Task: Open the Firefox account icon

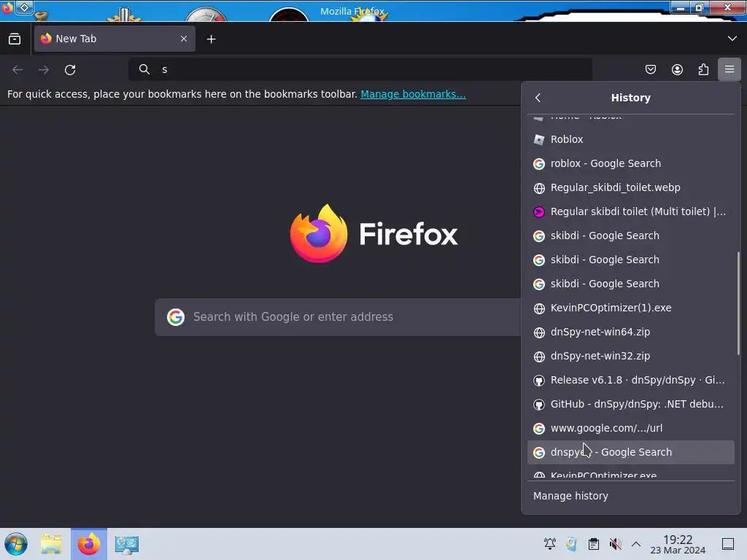Action: click(677, 69)
